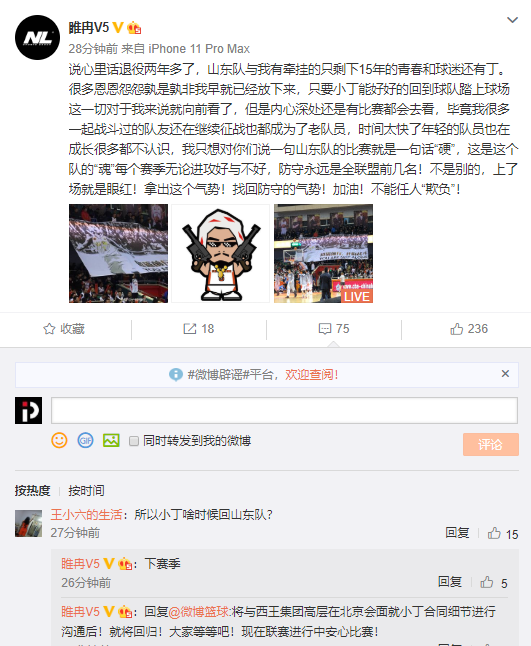Open the LIVE basketball court thumbnail
Screen dimensions: 531x646
[323, 253]
